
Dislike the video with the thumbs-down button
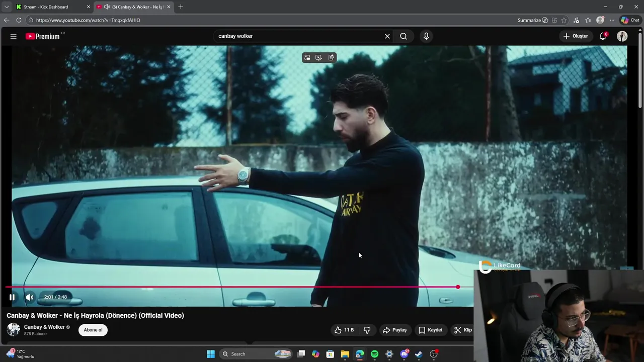pyautogui.click(x=367, y=330)
